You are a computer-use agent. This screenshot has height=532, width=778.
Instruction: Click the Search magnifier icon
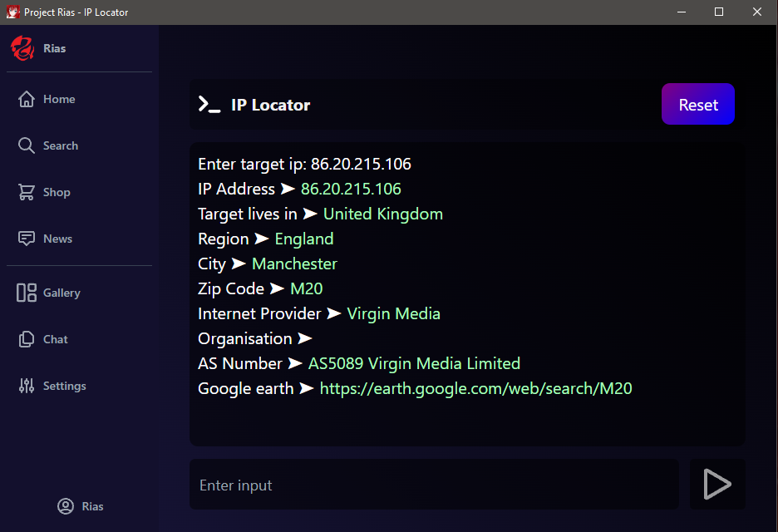(27, 145)
